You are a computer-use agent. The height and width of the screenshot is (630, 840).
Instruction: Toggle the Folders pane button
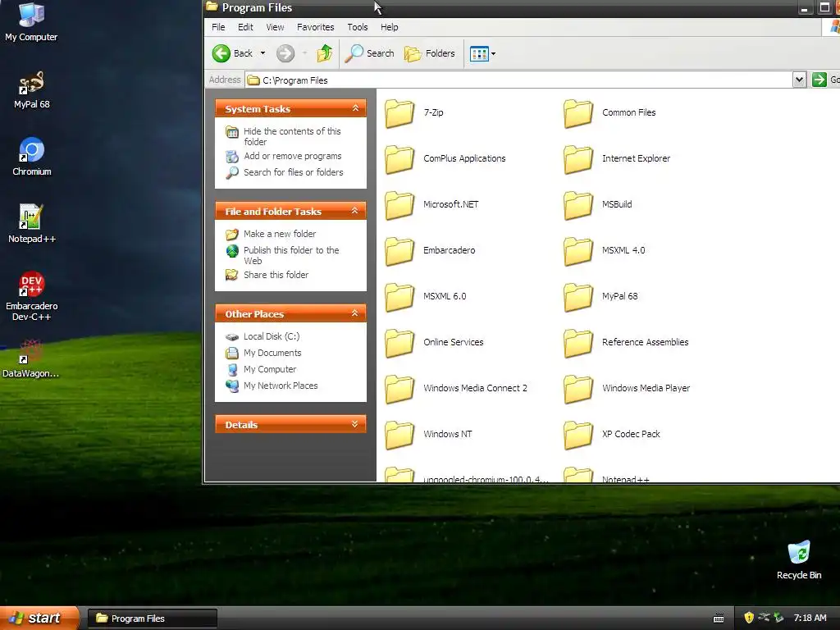(429, 53)
